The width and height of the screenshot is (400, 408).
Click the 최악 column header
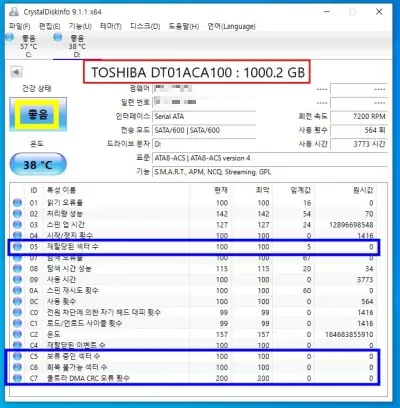[262, 190]
